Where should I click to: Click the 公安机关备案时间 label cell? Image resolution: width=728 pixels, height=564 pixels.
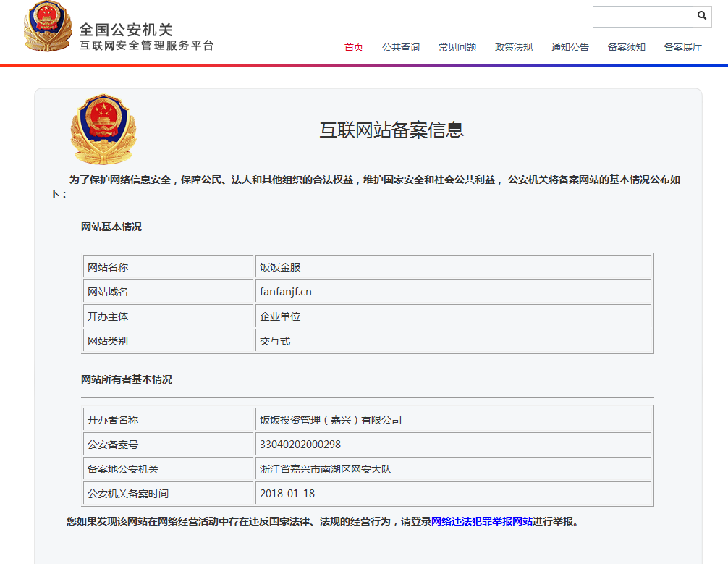coord(168,494)
